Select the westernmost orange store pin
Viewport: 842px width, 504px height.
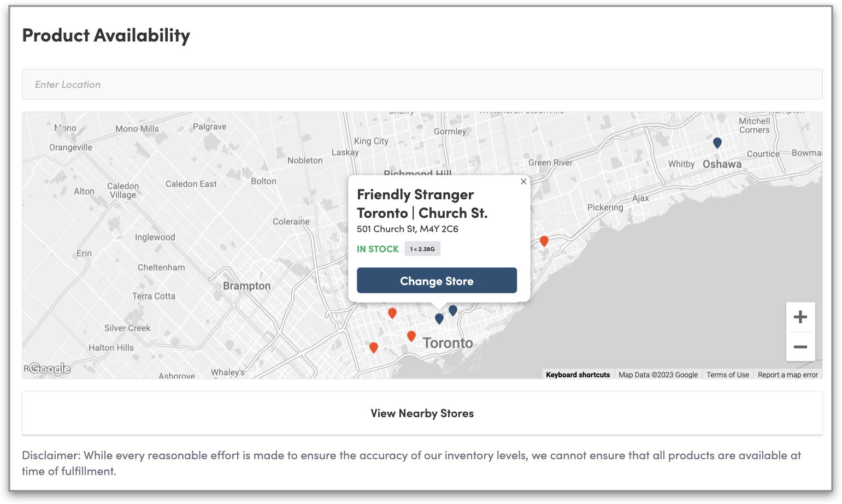374,347
